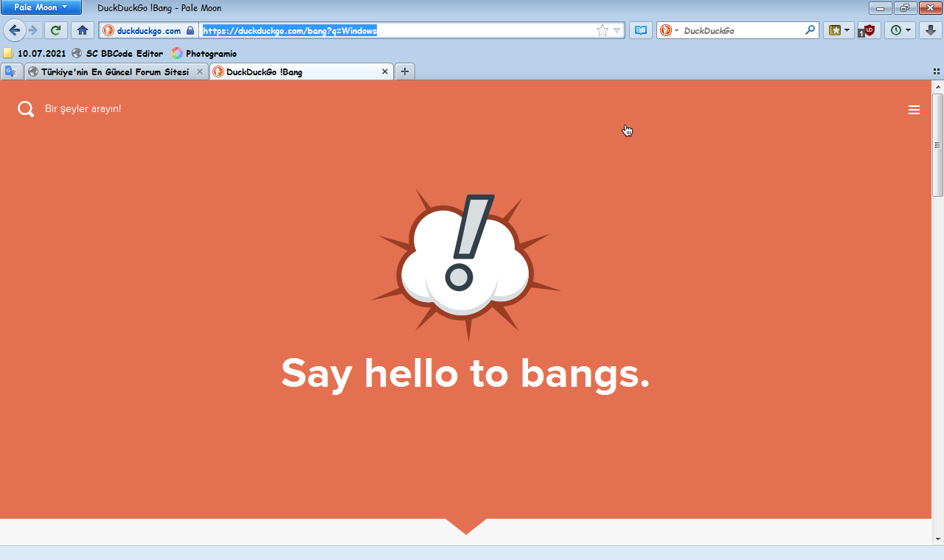Open the Home page button
Viewport: 944px width, 560px height.
[83, 30]
